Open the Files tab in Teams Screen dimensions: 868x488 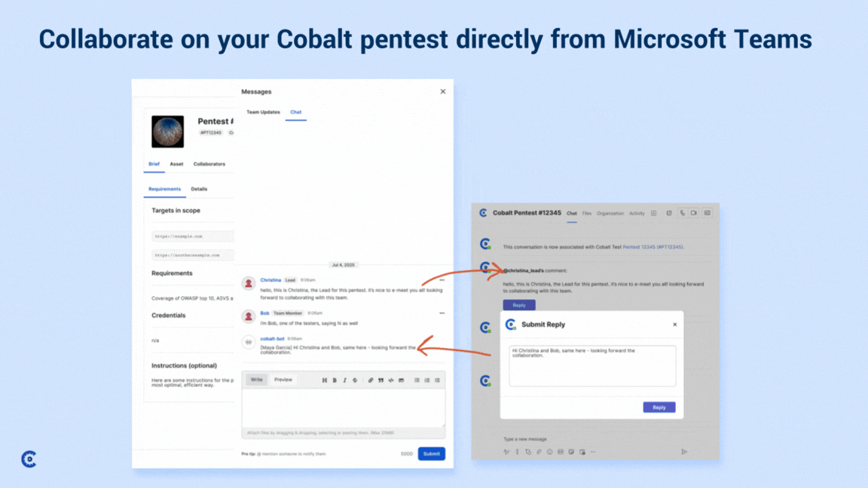click(x=587, y=214)
